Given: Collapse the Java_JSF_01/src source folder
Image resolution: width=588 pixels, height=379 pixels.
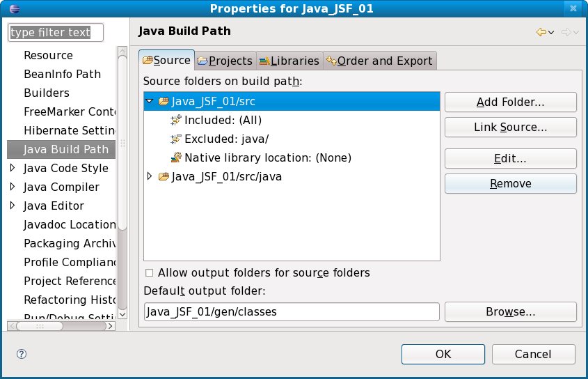Looking at the screenshot, I should point(150,101).
